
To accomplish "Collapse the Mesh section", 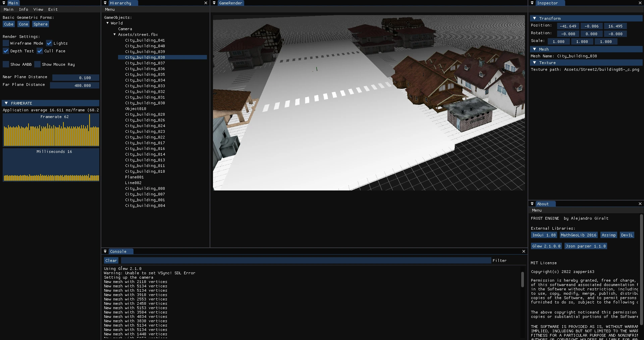I will tap(586, 49).
